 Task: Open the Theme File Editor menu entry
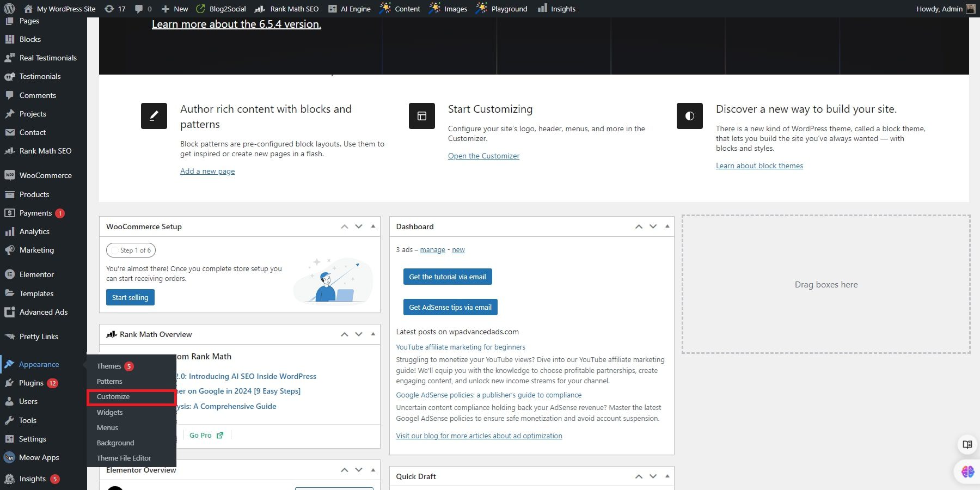click(x=124, y=458)
